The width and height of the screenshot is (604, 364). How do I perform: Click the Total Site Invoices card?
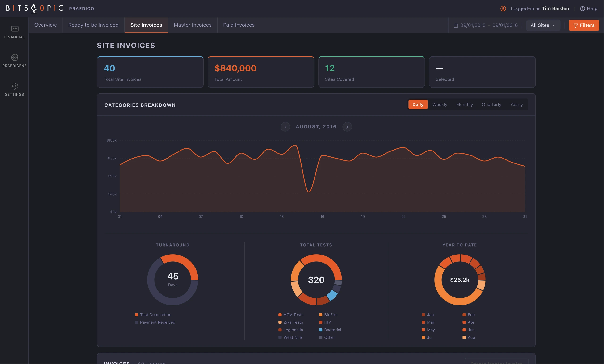coord(150,72)
